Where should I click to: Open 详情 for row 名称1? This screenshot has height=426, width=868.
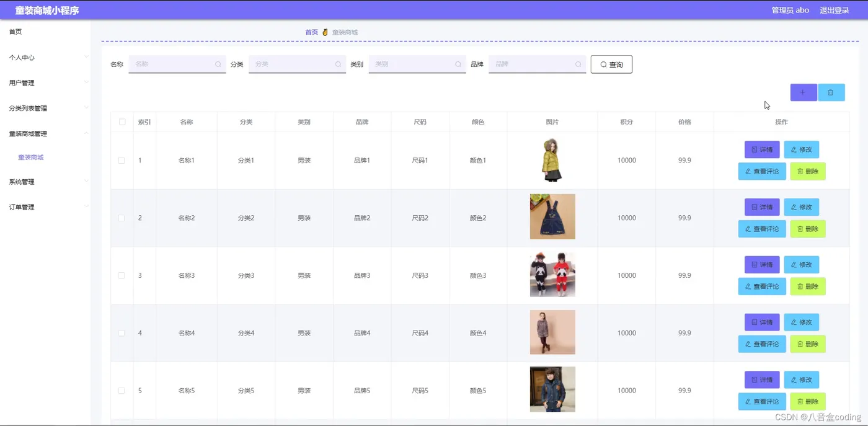coord(762,149)
